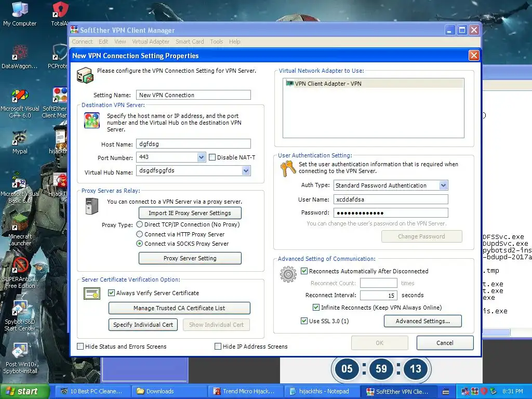
Task: Toggle Use SSL 3.0 checkbox
Action: click(x=304, y=321)
